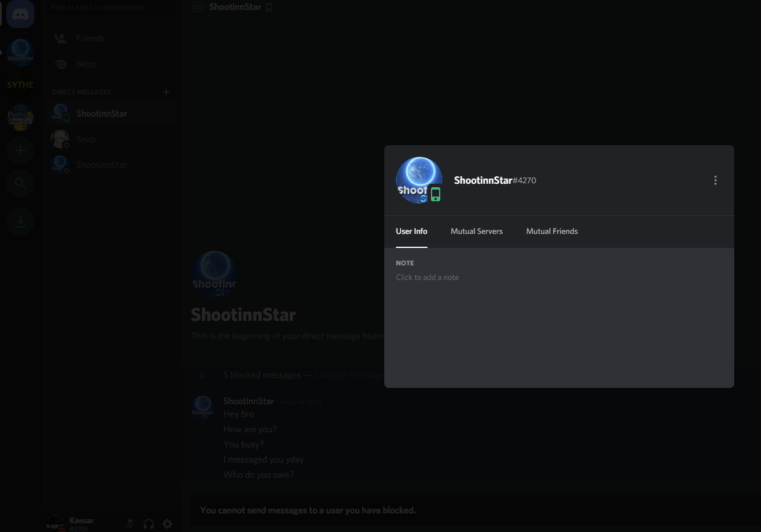Open the Friends list
Viewport: 761px width, 532px height.
(111, 38)
